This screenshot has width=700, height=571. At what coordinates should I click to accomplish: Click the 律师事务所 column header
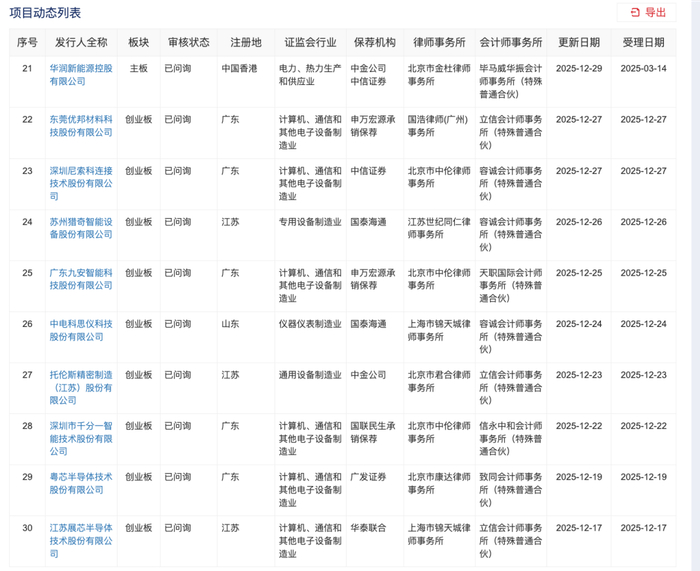tap(439, 42)
